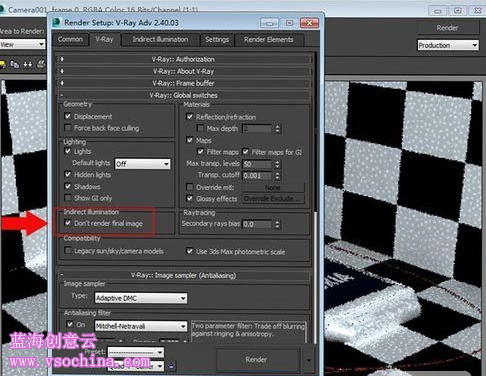Maximize the Camera001 frame window
The width and height of the screenshot is (486, 376).
[458, 11]
